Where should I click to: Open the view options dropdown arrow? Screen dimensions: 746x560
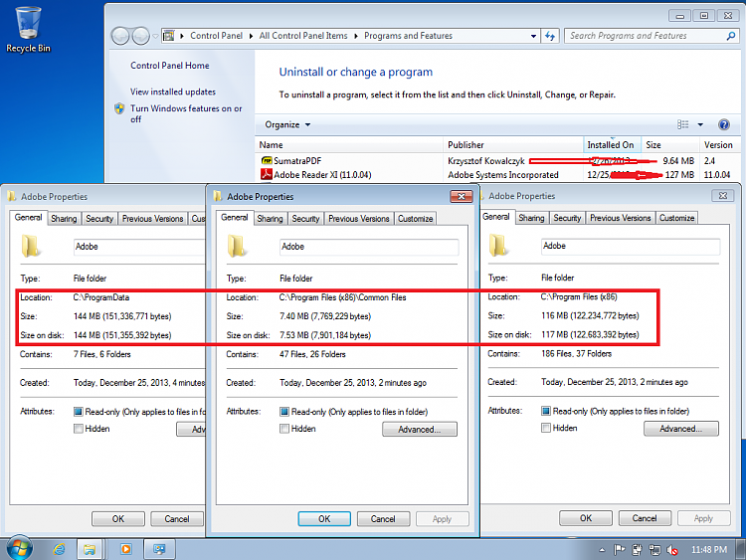click(x=700, y=124)
